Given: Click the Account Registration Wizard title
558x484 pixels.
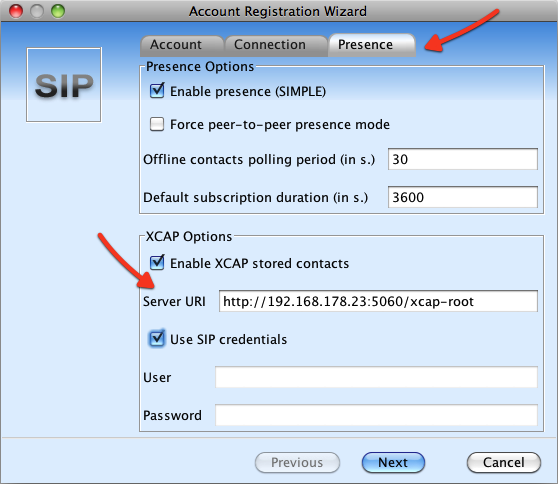Looking at the screenshot, I should click(x=278, y=11).
